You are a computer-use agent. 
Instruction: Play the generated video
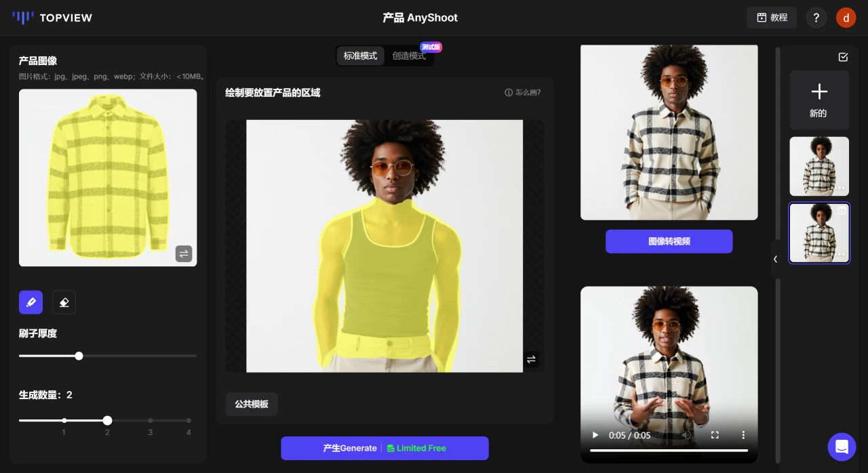pyautogui.click(x=595, y=436)
